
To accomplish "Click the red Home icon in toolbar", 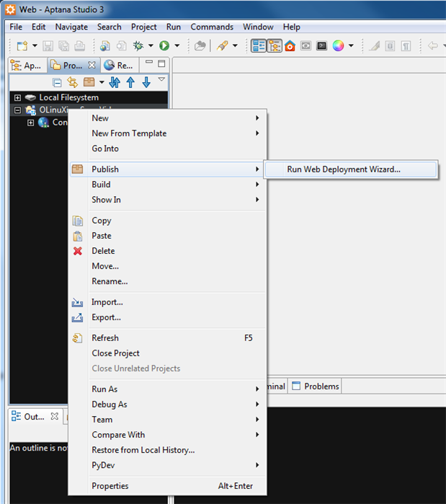I will pos(290,45).
